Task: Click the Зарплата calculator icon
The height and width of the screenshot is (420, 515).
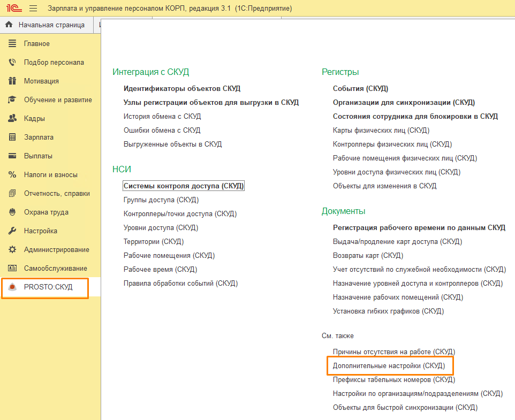Action: pyautogui.click(x=12, y=137)
